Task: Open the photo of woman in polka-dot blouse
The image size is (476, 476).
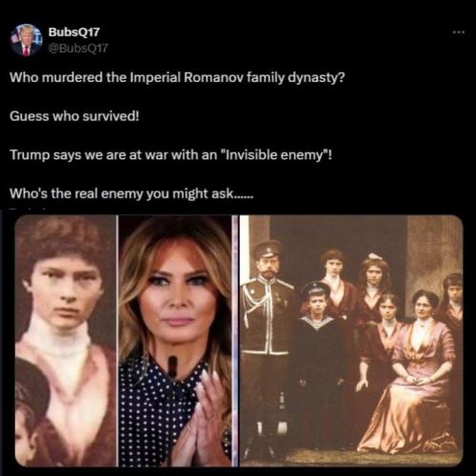Action: (x=175, y=341)
